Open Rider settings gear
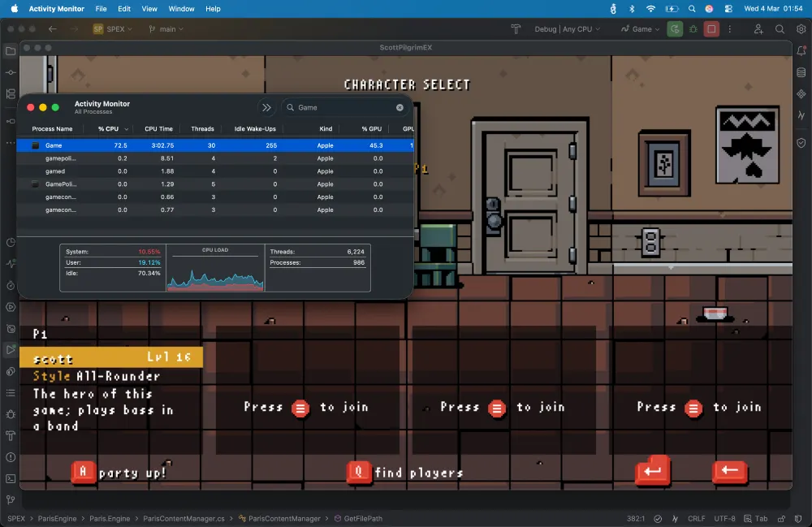 (x=801, y=29)
